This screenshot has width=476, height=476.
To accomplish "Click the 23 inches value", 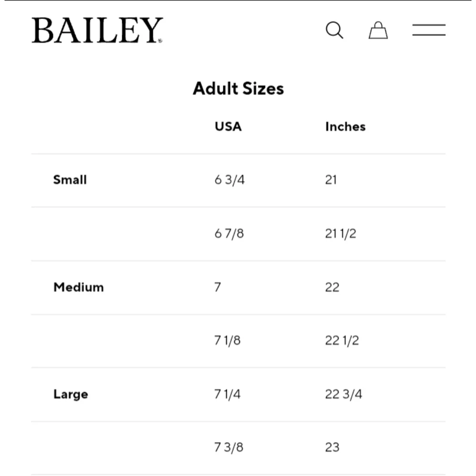I will pyautogui.click(x=332, y=447).
